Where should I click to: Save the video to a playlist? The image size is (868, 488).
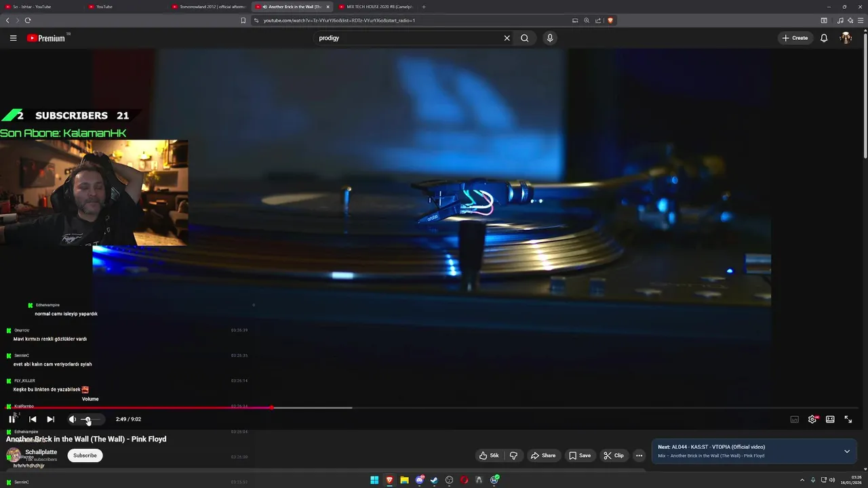580,455
